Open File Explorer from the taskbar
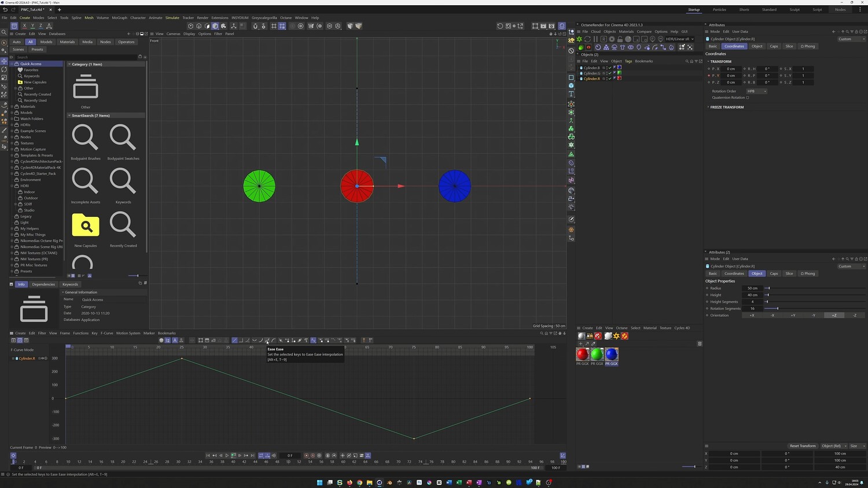868x488 pixels. pos(369,482)
